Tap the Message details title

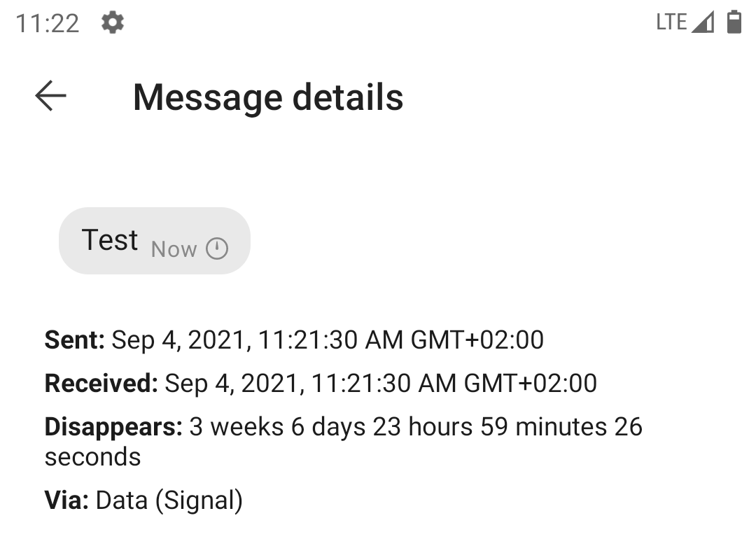point(268,97)
